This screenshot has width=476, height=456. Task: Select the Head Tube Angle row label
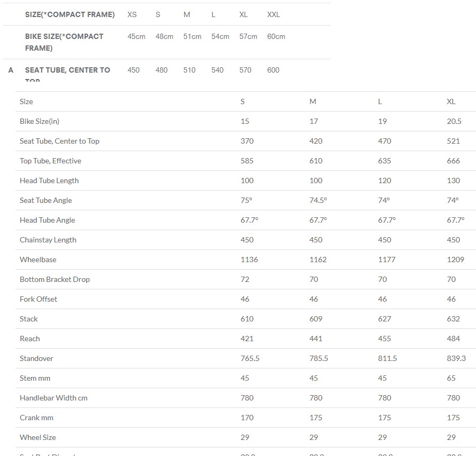pos(47,220)
